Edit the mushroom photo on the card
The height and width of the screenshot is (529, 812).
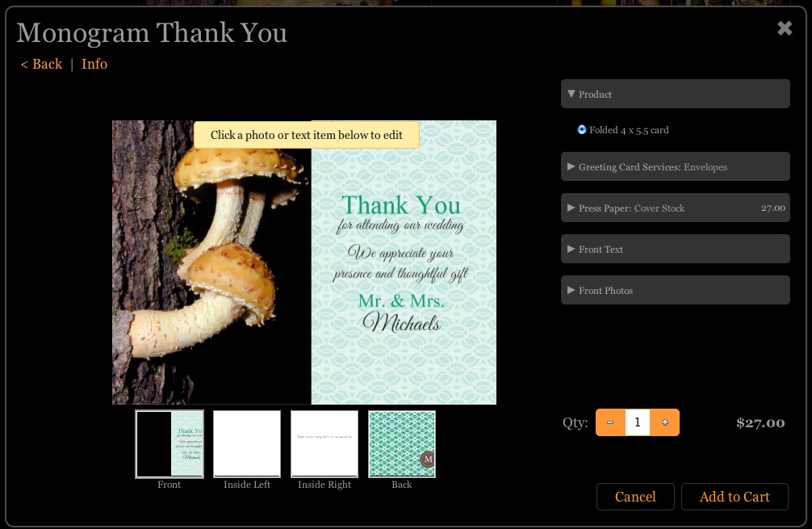pyautogui.click(x=211, y=267)
